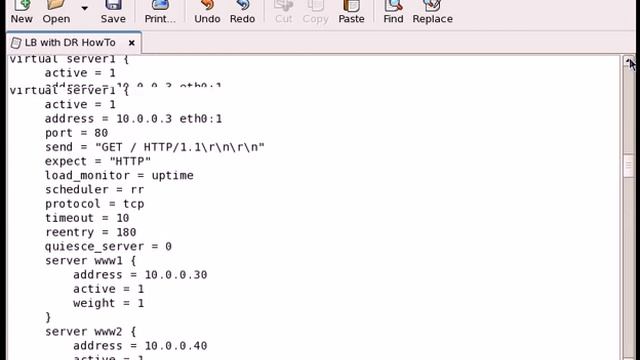Click the line 'port = 80'
Viewport: 640px width, 360px height.
(x=76, y=133)
